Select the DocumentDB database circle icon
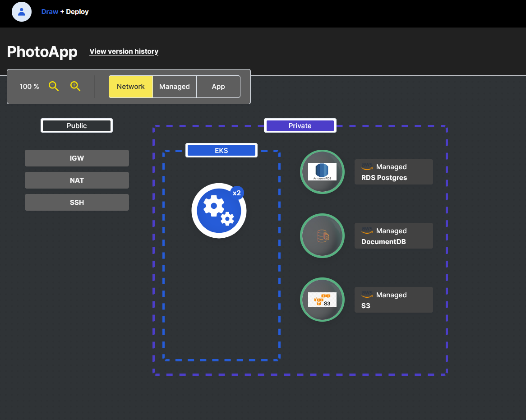 point(322,236)
